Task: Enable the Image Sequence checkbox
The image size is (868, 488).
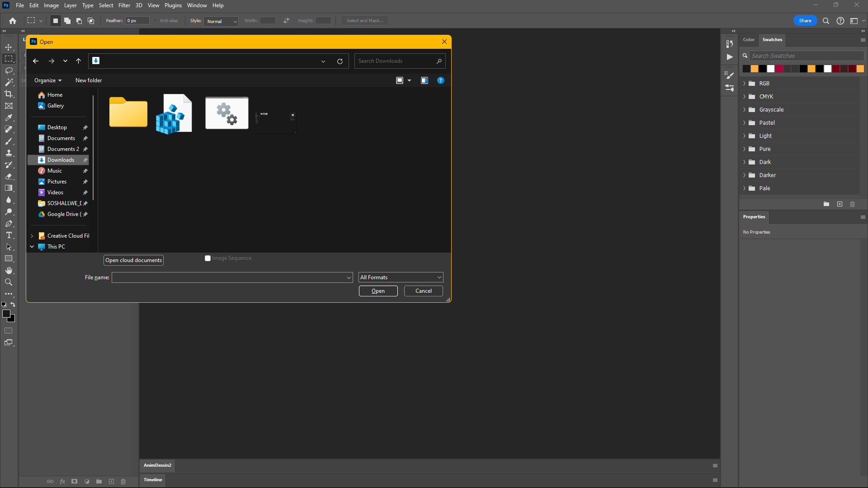Action: (x=208, y=258)
